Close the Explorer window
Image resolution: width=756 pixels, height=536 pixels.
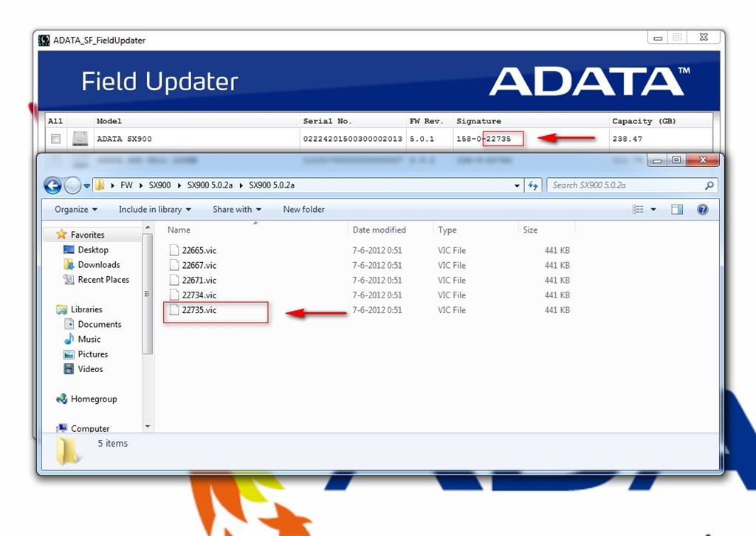(x=703, y=160)
